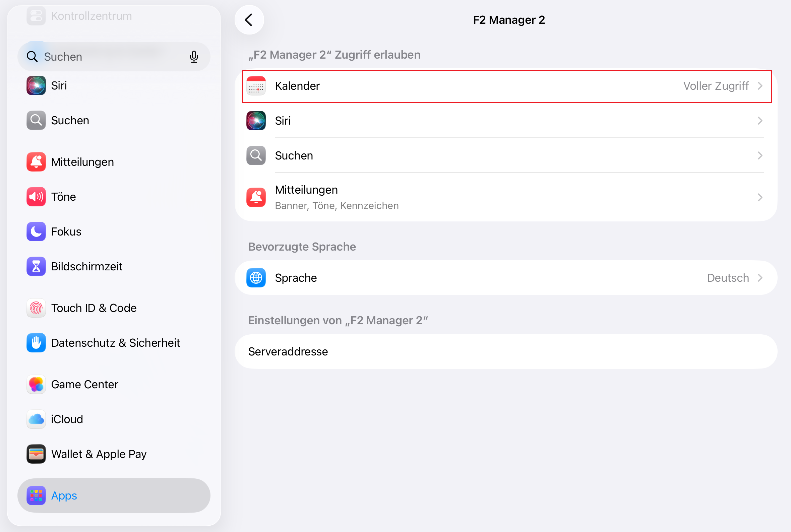Open Game Center settings

(85, 384)
